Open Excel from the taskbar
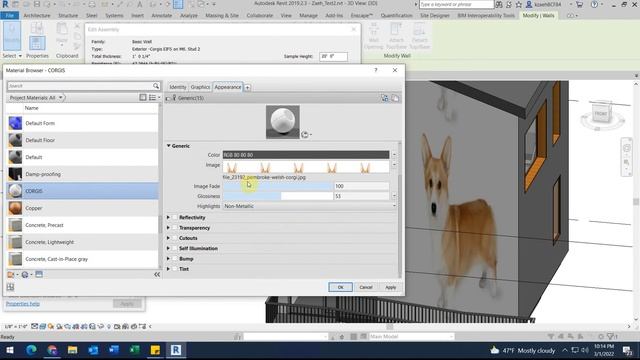The image size is (640, 360). coord(134,350)
